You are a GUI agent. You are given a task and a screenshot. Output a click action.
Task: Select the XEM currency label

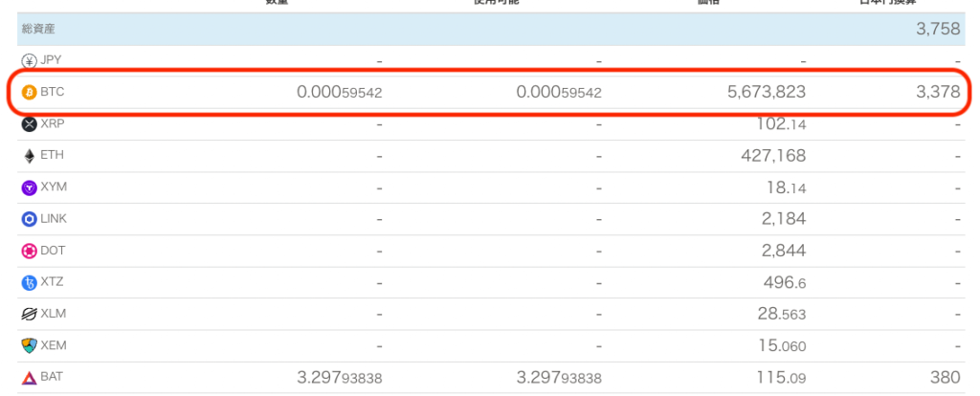[x=54, y=344]
